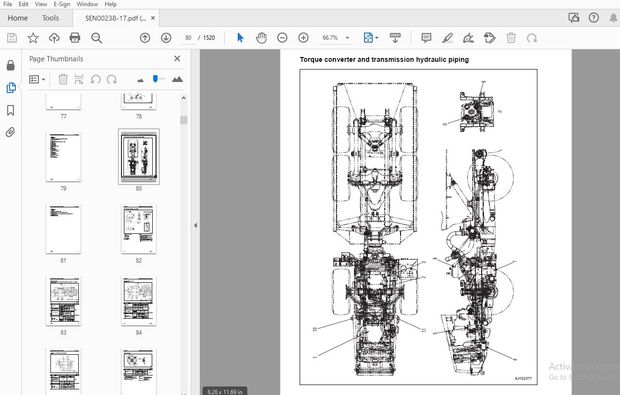Viewport: 620px width, 395px height.
Task: Open the share comments icon top right
Action: (x=573, y=18)
